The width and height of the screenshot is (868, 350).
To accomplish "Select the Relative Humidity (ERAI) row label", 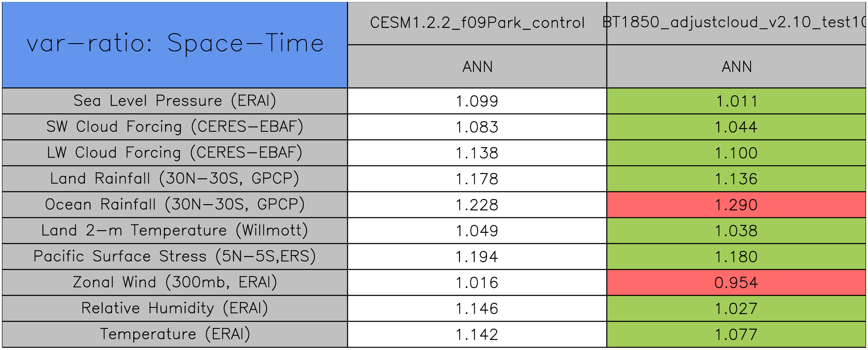I will (x=175, y=309).
